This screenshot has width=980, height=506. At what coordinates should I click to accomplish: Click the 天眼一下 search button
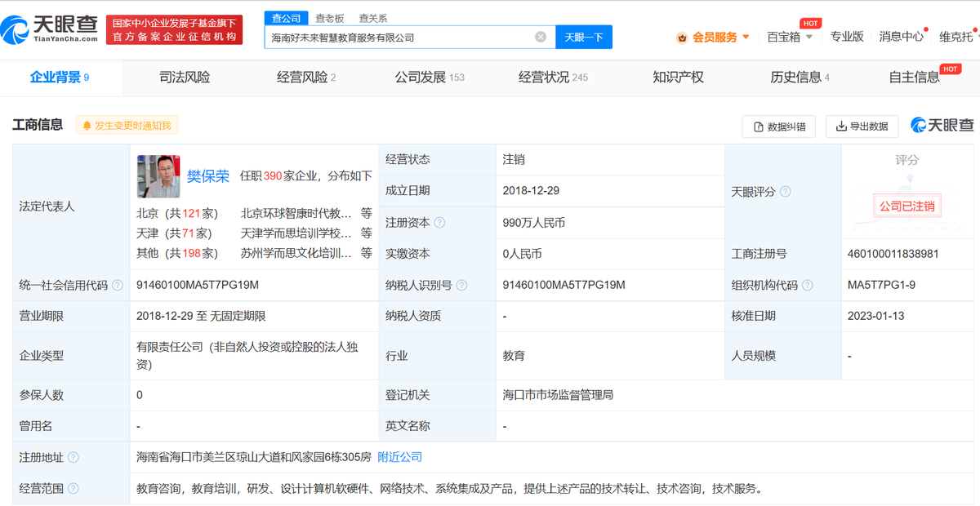coord(583,37)
